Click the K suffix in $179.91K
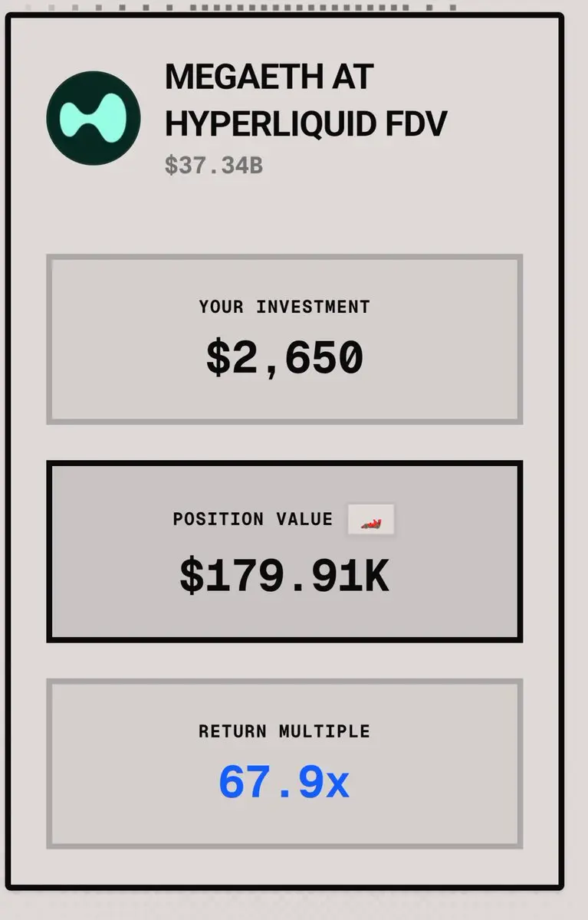Viewport: 588px width, 920px height. pos(376,577)
